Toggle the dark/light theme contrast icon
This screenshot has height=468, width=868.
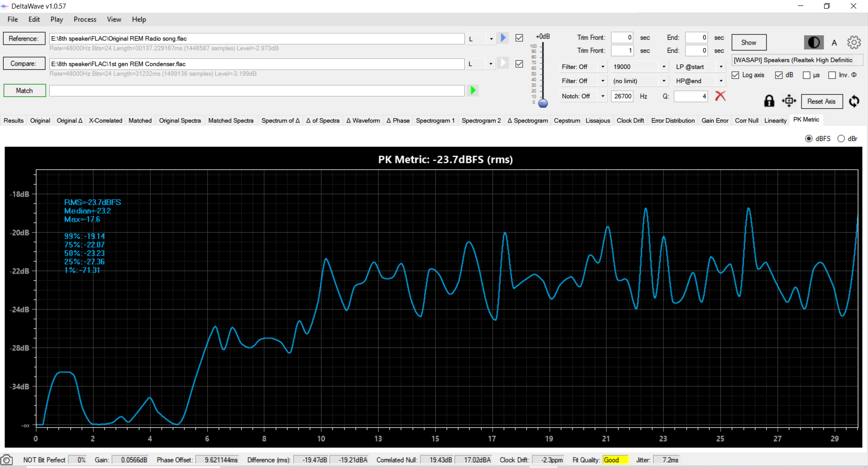(813, 43)
